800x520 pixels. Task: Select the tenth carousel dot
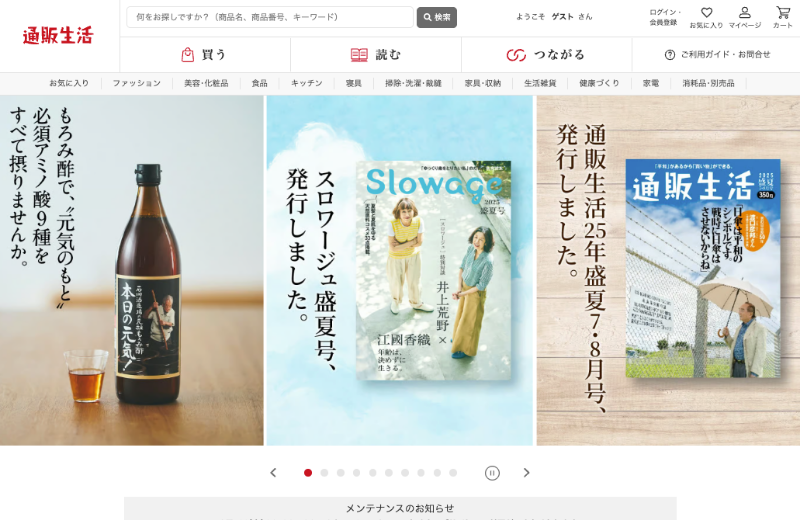[453, 473]
